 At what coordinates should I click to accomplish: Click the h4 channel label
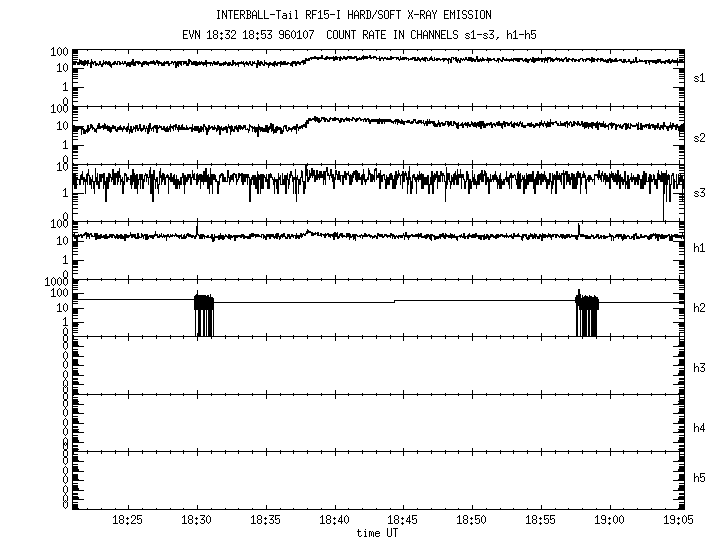click(x=700, y=428)
